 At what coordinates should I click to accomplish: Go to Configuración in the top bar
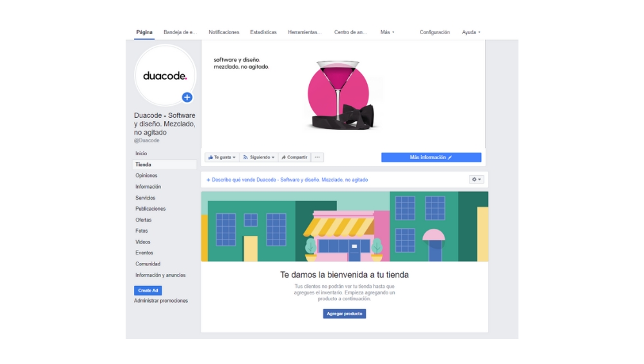[x=435, y=32]
